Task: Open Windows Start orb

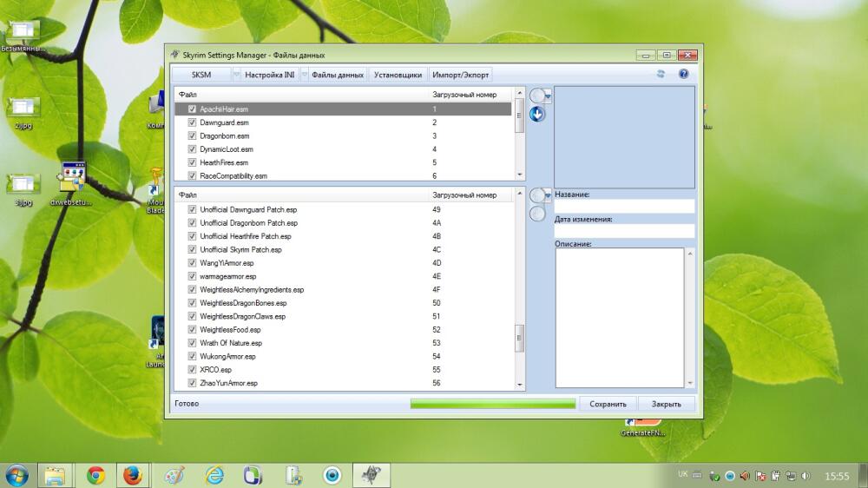Action: click(x=16, y=475)
